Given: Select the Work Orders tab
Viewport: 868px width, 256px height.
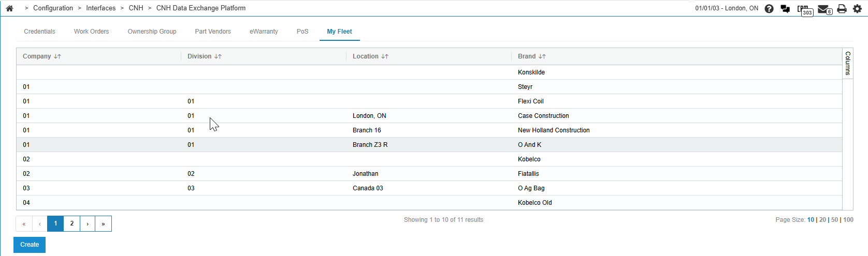Looking at the screenshot, I should [91, 32].
